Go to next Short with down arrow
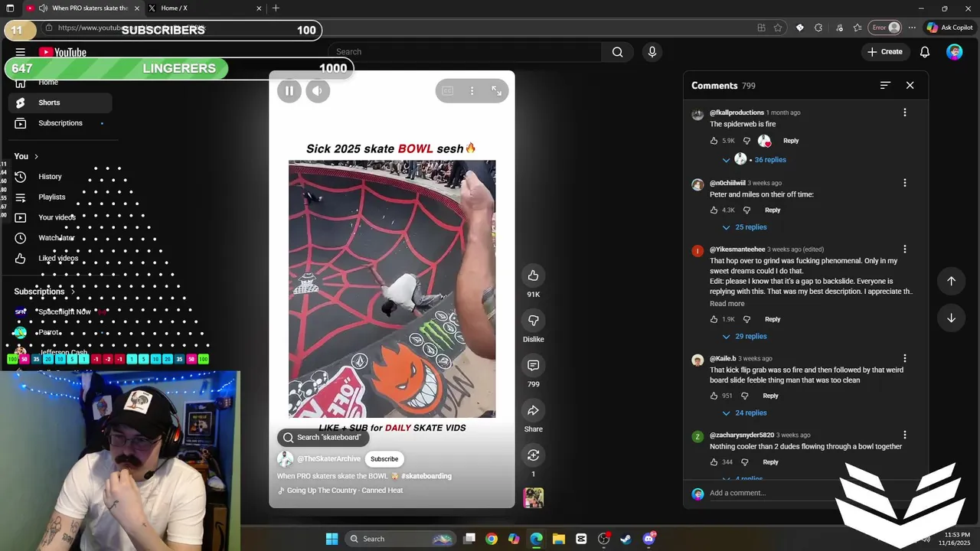This screenshot has width=980, height=551. pyautogui.click(x=951, y=318)
